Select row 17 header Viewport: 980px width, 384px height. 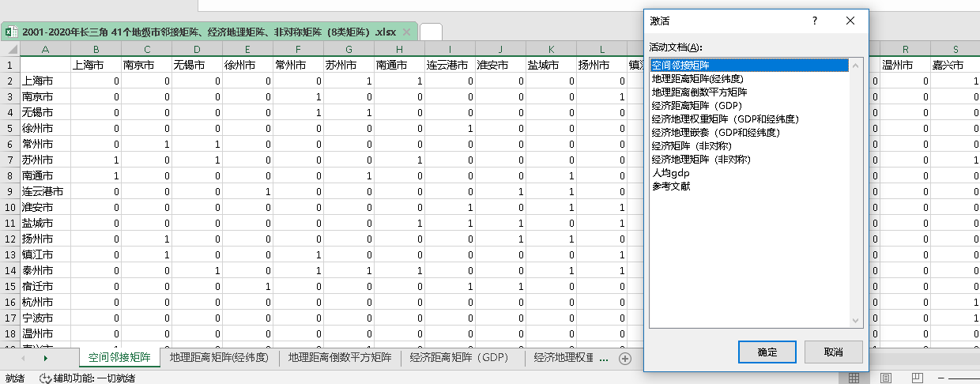pyautogui.click(x=10, y=318)
